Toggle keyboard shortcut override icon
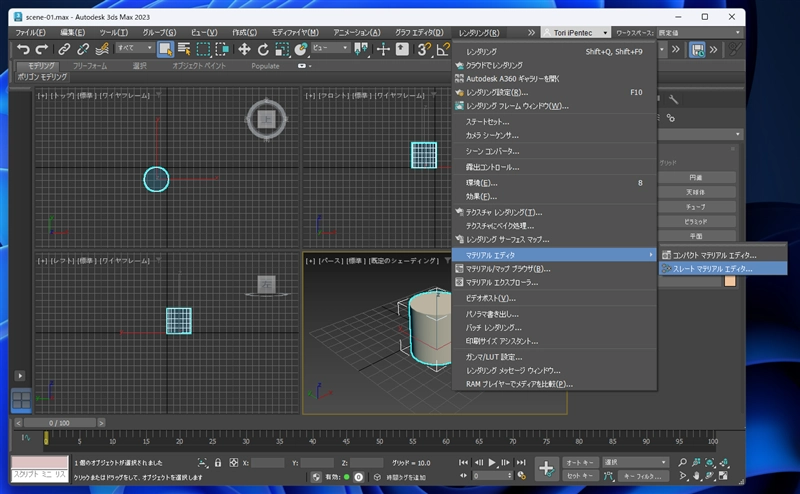The height and width of the screenshot is (494, 800). point(402,49)
